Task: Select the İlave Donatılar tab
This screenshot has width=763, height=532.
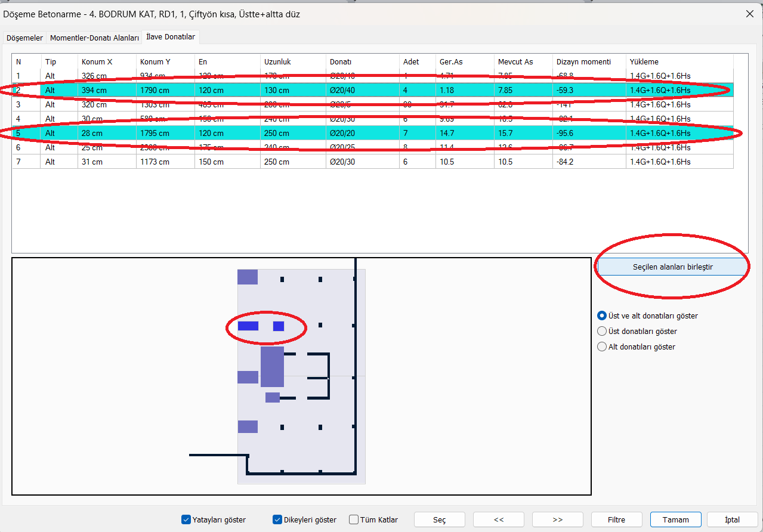Action: 170,37
